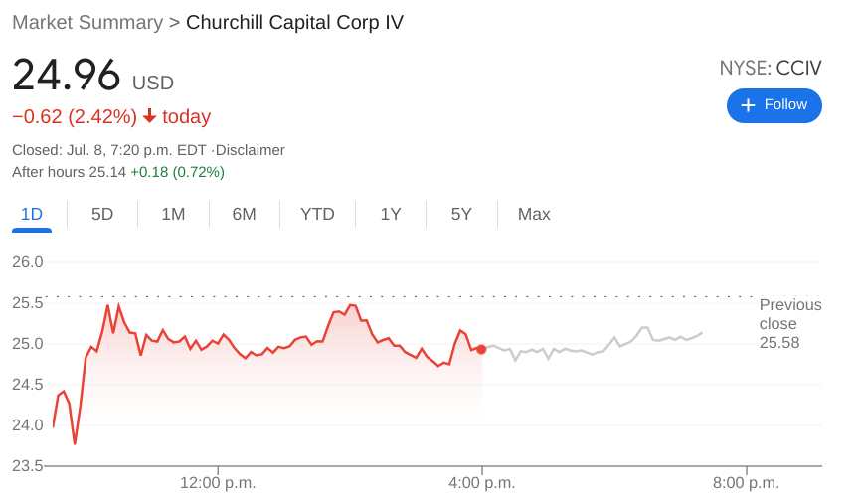Click the plus icon on Follow button
The height and width of the screenshot is (504, 860).
coord(748,105)
